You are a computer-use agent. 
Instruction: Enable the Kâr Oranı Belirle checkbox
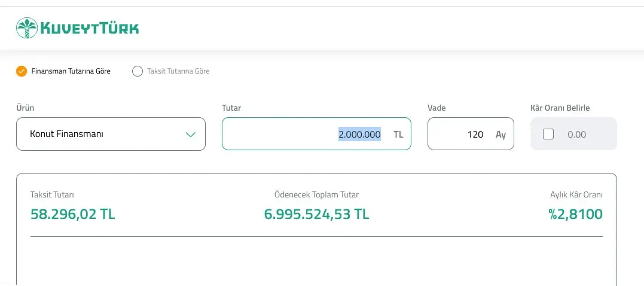548,134
